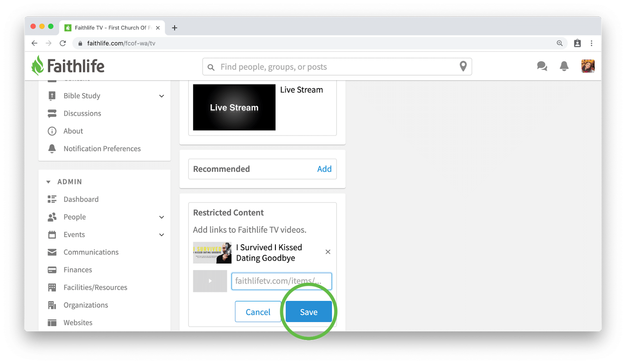Viewport: 626px width, 364px height.
Task: Click the I Survived I Kissed Dating Goodbye title
Action: [269, 253]
